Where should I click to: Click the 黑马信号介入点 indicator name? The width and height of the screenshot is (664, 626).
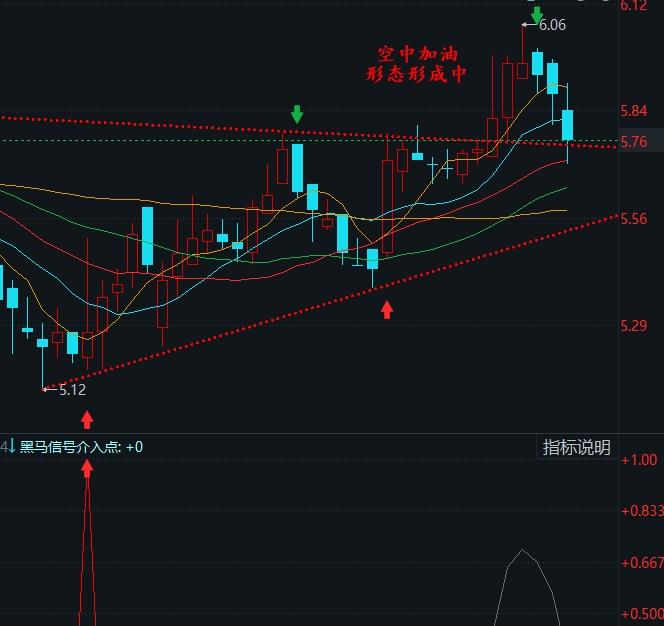[x=70, y=447]
